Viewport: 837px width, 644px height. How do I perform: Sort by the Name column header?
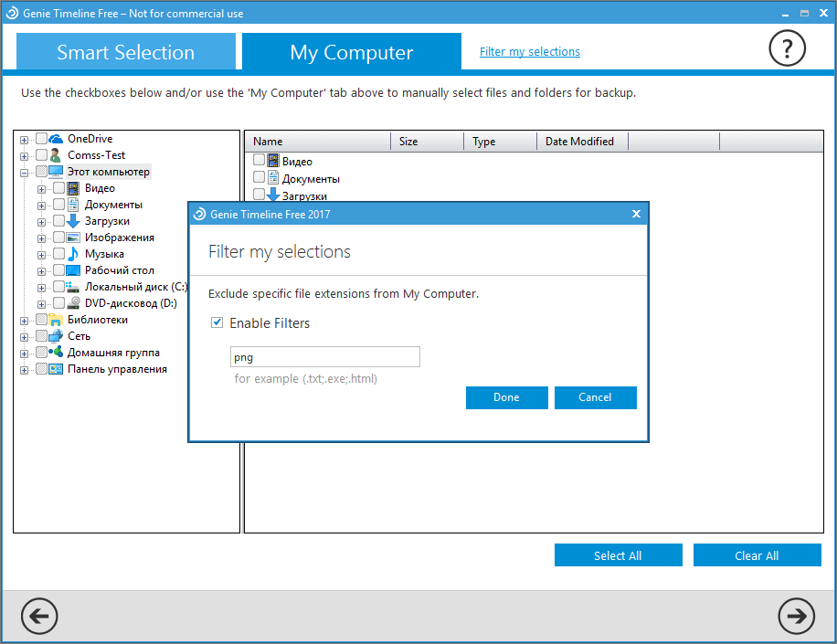point(318,142)
